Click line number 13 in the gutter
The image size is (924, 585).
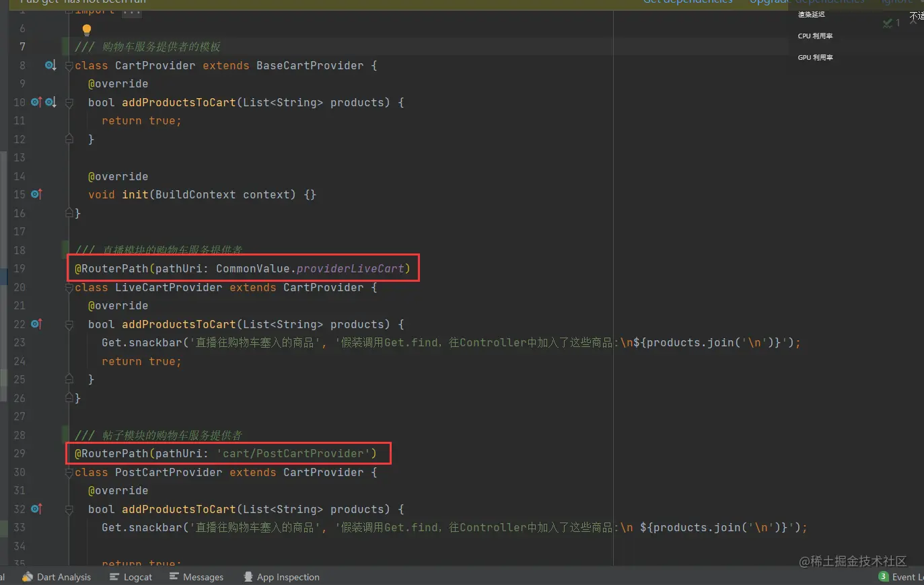[x=19, y=157]
